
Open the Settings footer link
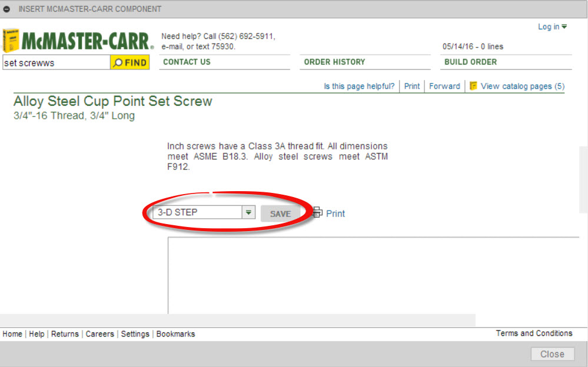tap(135, 334)
